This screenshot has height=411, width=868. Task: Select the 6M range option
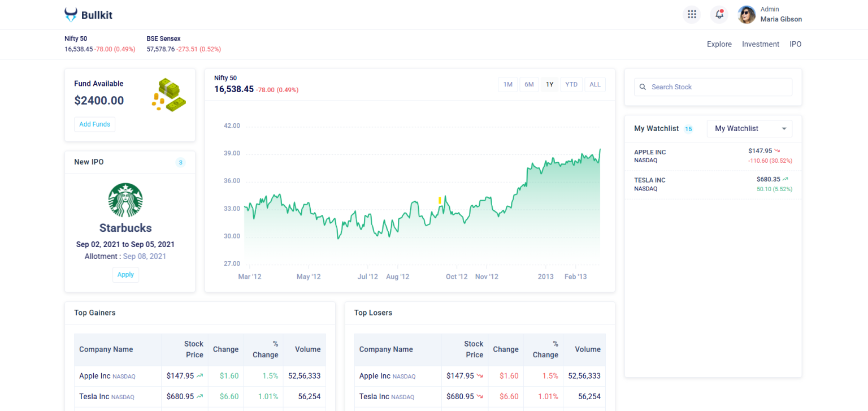[529, 84]
